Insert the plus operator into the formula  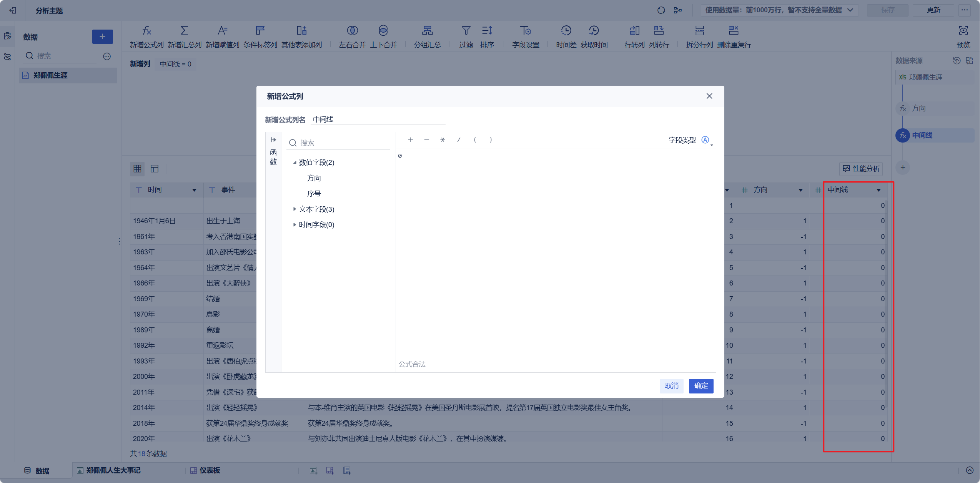411,140
